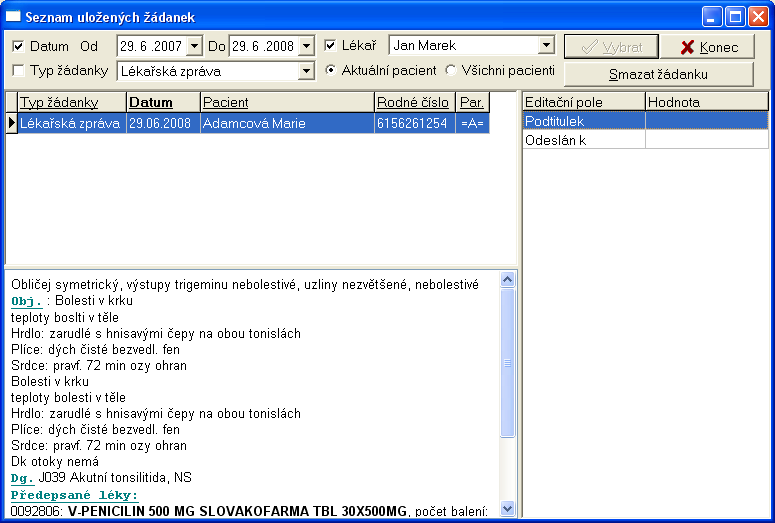Select the Všichni pacienti radio option
775x523 pixels.
451,71
